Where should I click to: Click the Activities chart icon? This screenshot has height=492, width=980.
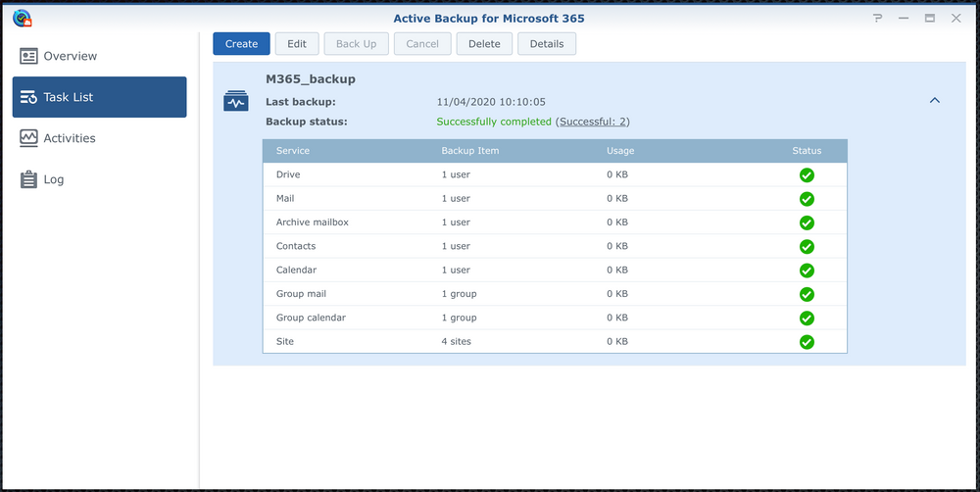pyautogui.click(x=28, y=138)
